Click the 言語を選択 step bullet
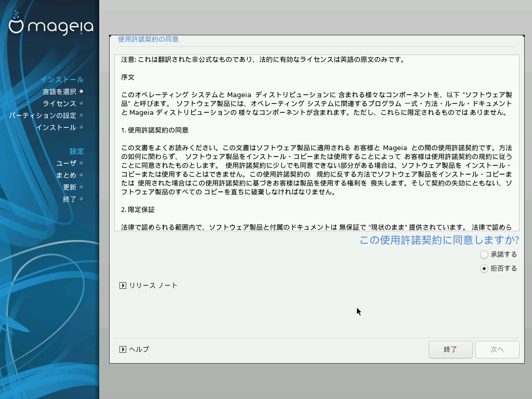 click(x=82, y=91)
